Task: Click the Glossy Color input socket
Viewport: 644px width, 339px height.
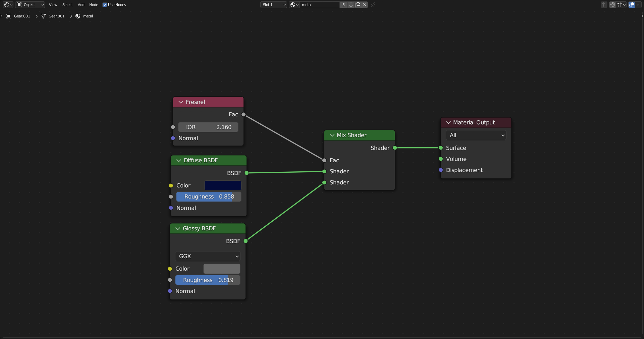Action: [x=170, y=269]
